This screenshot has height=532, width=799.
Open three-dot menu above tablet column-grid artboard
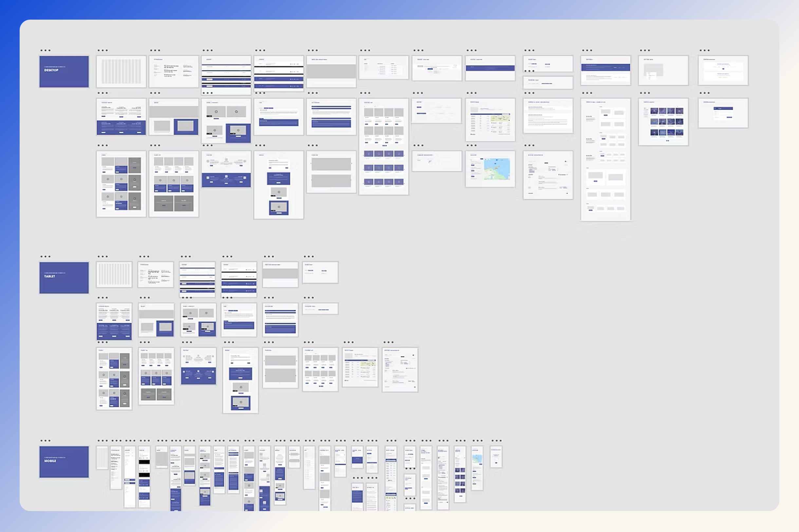coord(102,257)
